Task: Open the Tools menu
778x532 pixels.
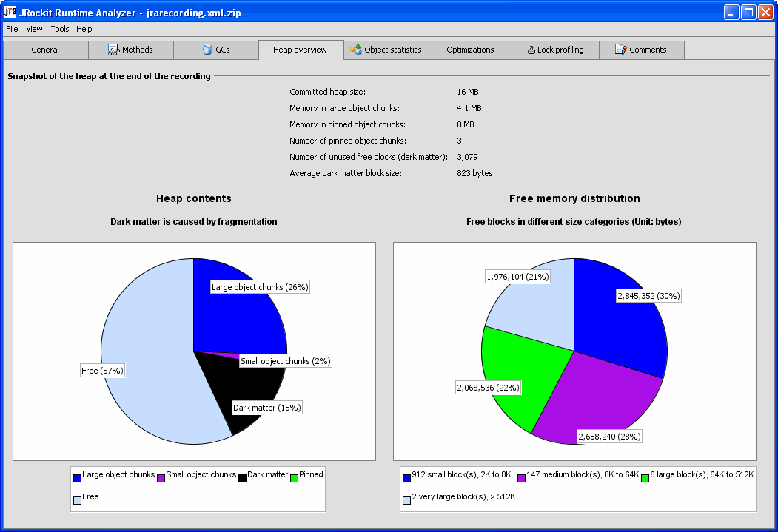Action: point(59,29)
